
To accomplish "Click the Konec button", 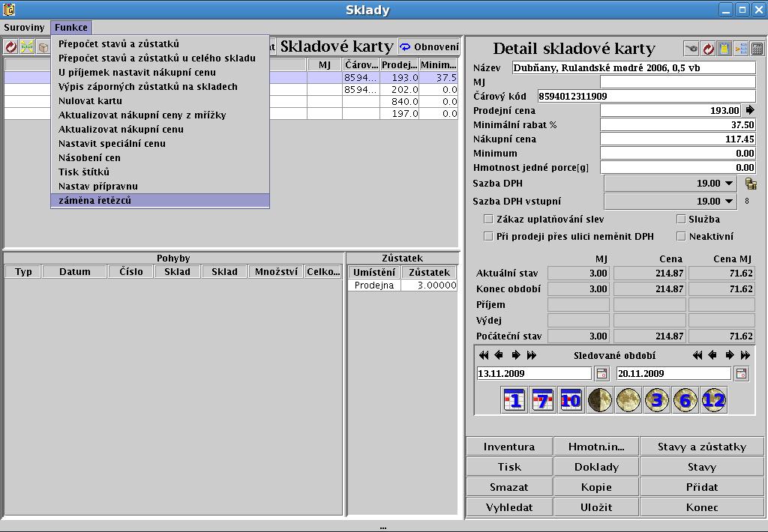I will [x=702, y=507].
